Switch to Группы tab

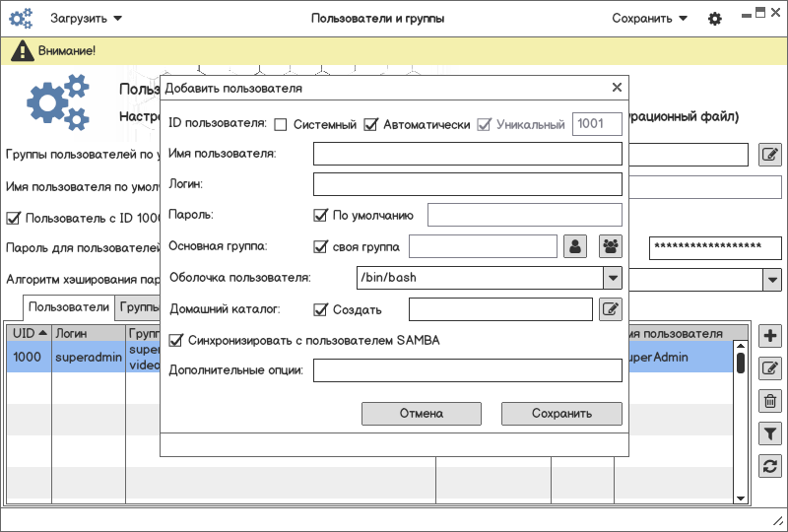click(138, 307)
